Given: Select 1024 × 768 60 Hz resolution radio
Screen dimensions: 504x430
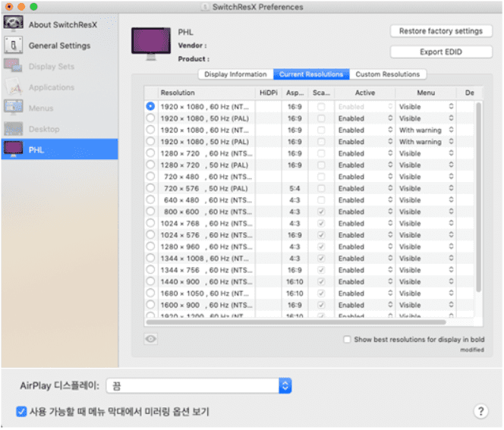Looking at the screenshot, I should tap(150, 223).
